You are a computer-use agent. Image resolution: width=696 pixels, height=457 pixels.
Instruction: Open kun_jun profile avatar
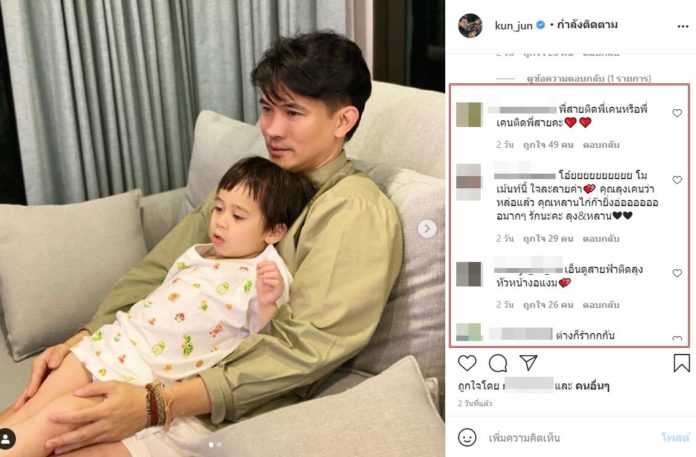[470, 26]
